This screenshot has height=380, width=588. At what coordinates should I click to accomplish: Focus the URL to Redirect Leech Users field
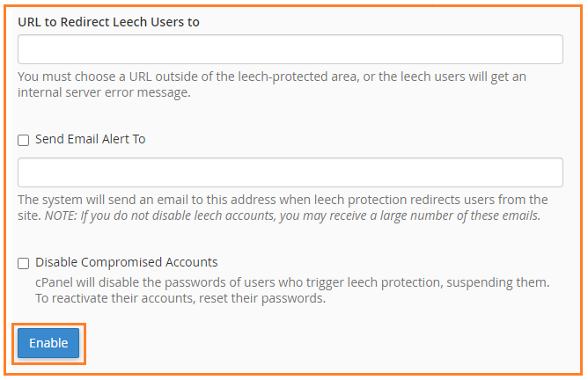290,49
